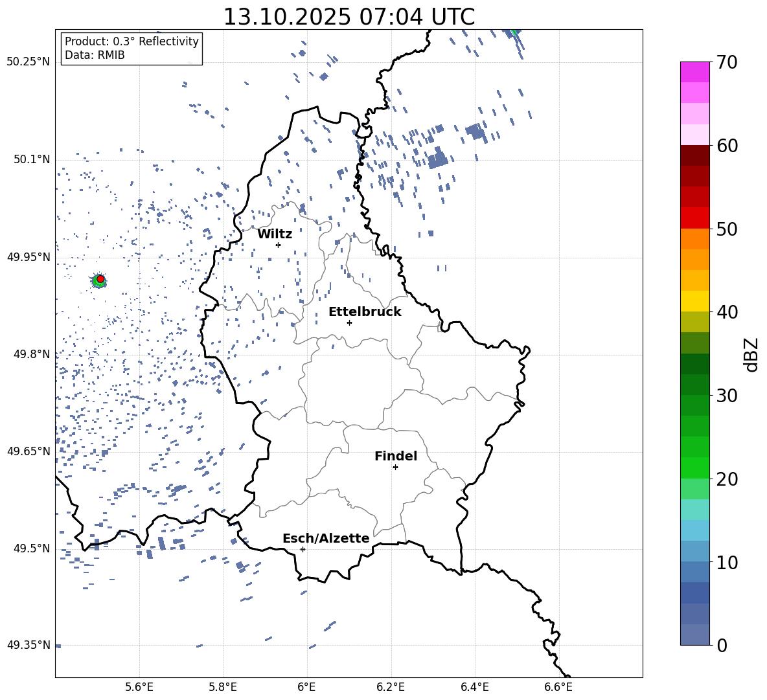The height and width of the screenshot is (700, 767).
Task: Click the 6°E longitude tick label
Action: click(306, 687)
